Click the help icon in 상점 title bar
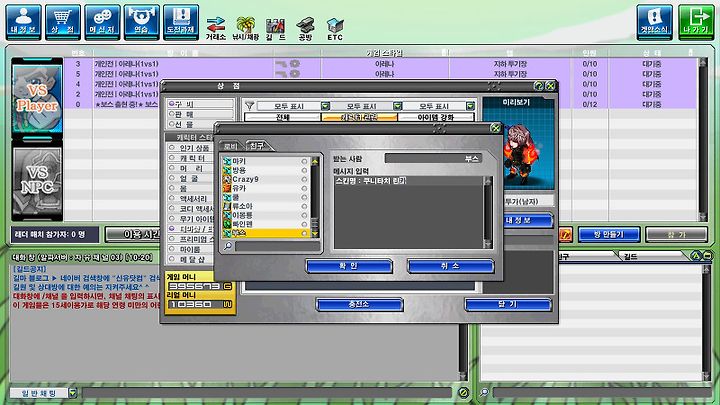This screenshot has width=720, height=405. point(539,86)
